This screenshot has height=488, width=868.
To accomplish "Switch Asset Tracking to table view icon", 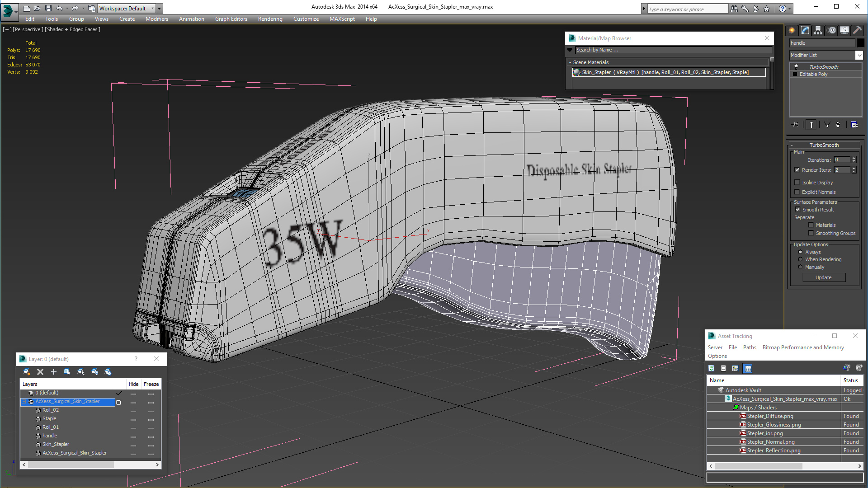I will pos(748,368).
